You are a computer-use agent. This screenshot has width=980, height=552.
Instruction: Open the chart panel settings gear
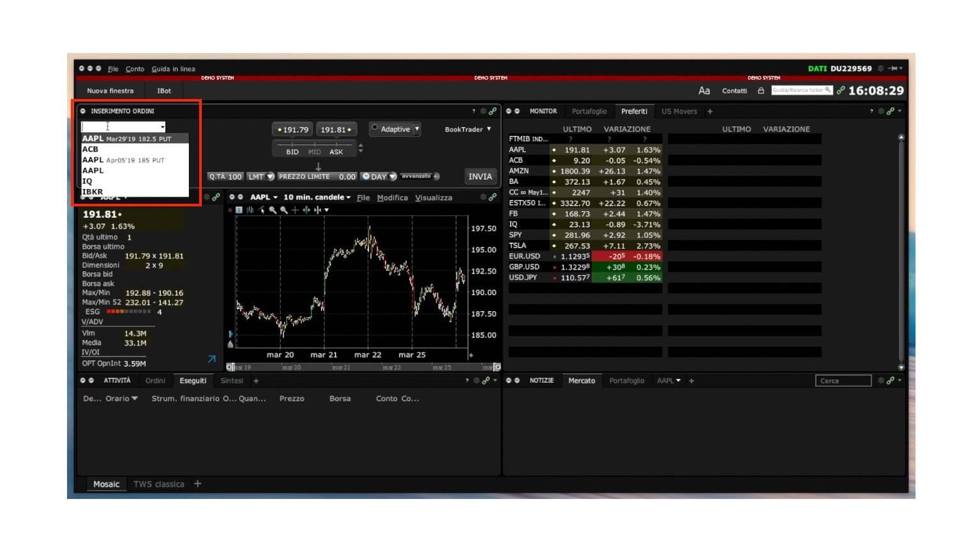(483, 197)
